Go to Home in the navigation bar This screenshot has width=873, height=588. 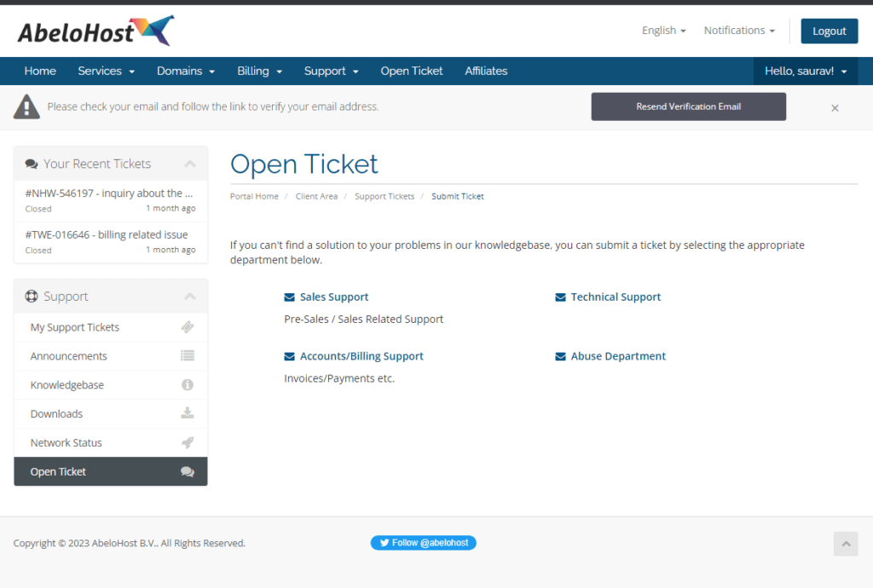pyautogui.click(x=40, y=71)
